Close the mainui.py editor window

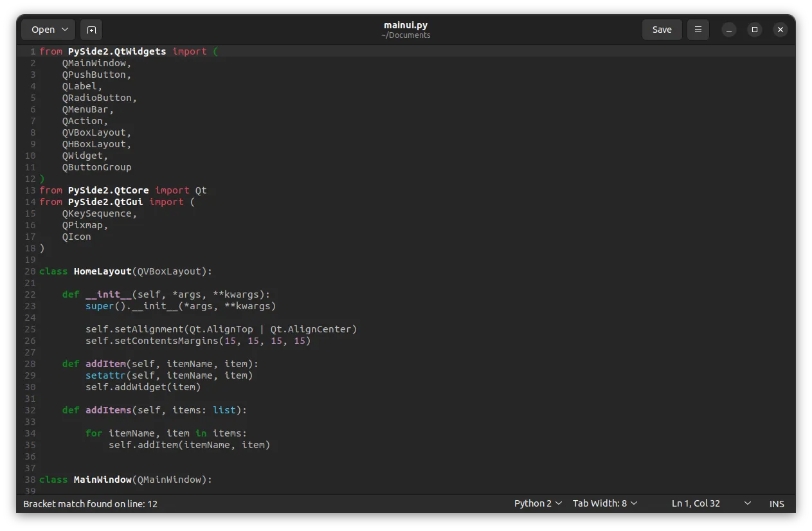[x=780, y=30]
